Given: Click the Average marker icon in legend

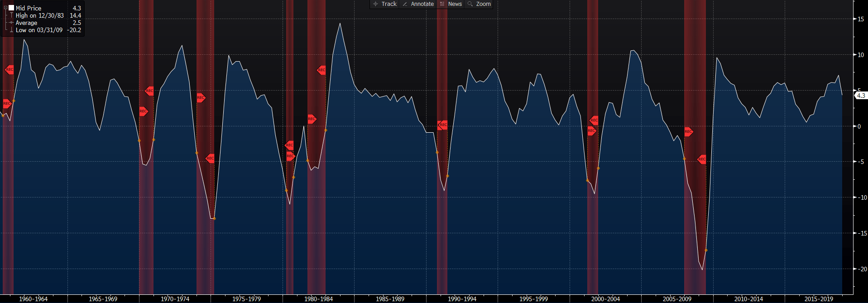Looking at the screenshot, I should pyautogui.click(x=11, y=23).
